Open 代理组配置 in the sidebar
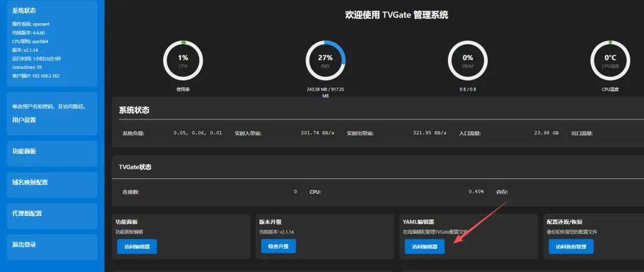The height and width of the screenshot is (272, 644). point(27,214)
